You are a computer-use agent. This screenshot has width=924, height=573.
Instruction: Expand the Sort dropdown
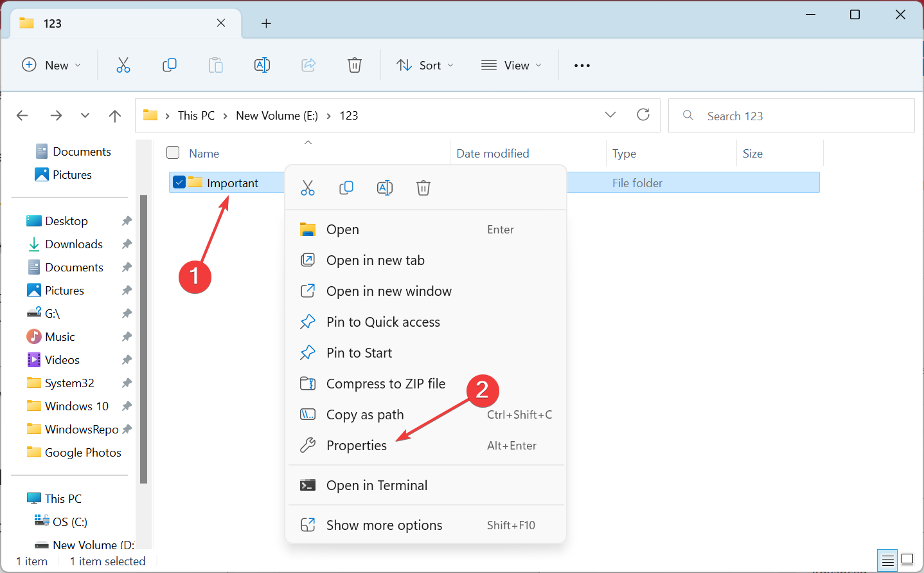[425, 66]
